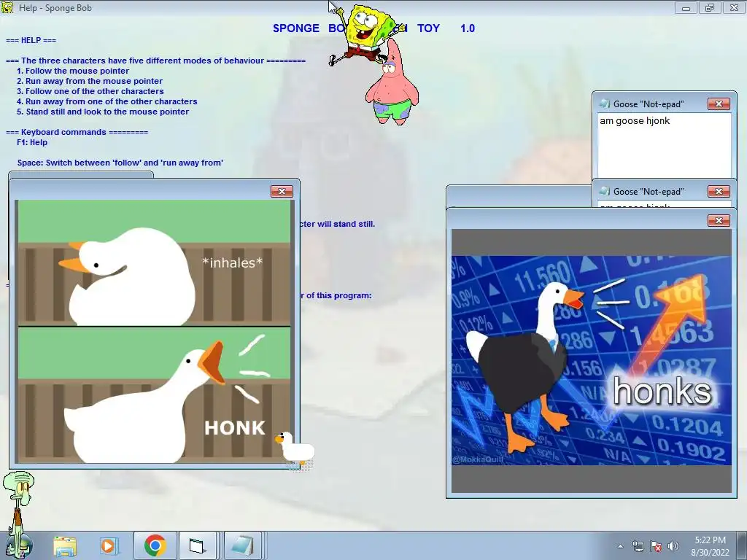The height and width of the screenshot is (560, 747).
Task: Click the "=== Keyboard commands" heading
Action: [77, 133]
